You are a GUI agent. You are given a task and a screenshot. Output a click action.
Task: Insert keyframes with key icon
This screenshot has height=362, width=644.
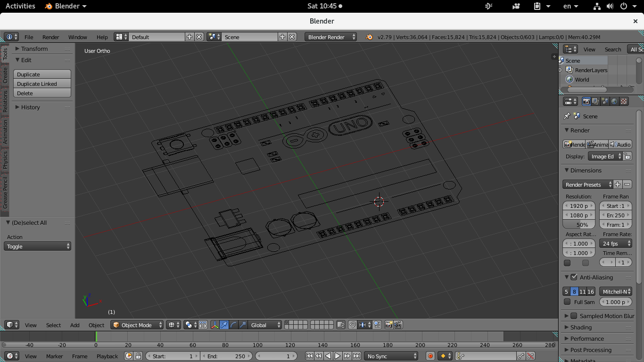[521, 356]
